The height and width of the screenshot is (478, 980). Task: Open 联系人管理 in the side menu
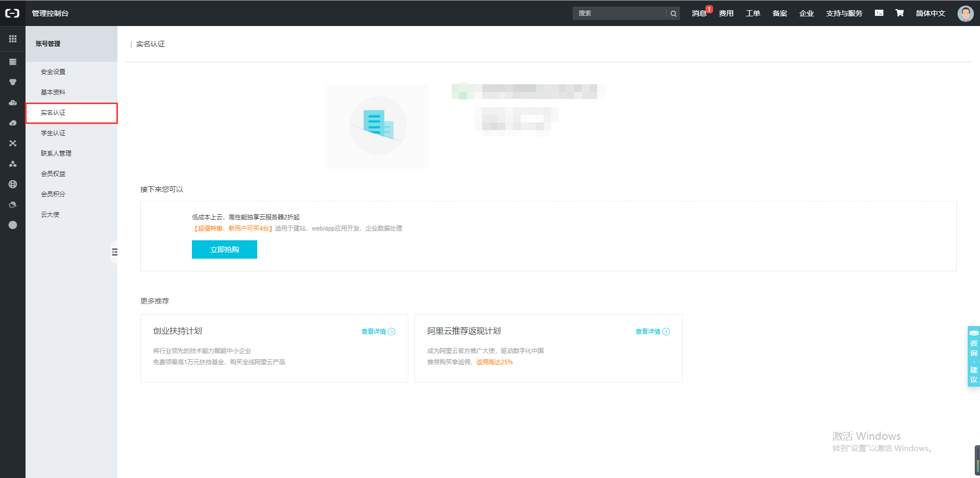[56, 154]
